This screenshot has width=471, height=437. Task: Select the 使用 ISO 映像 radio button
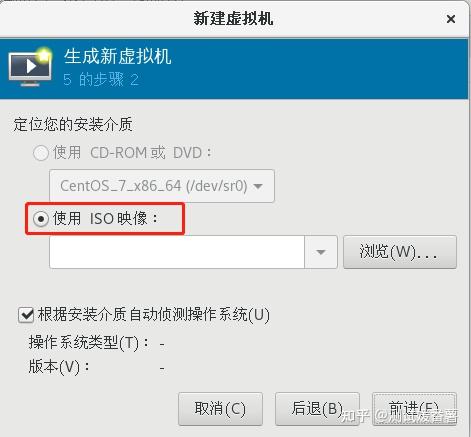click(41, 219)
